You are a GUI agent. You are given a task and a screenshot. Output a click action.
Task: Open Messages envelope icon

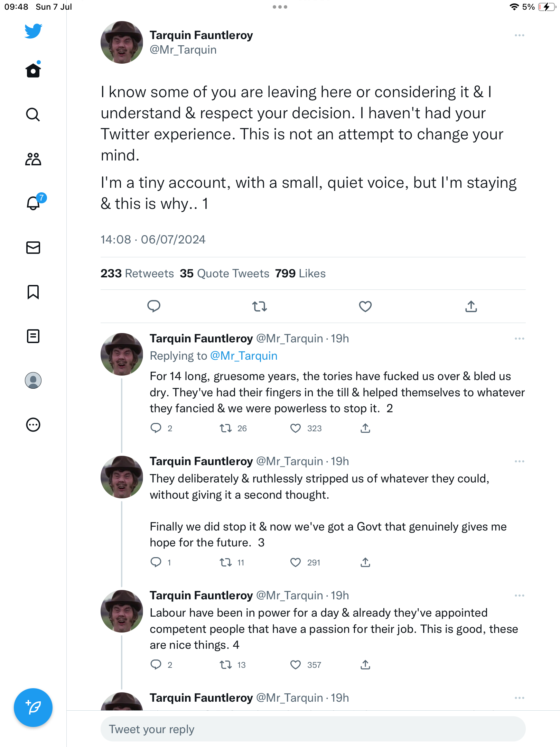tap(33, 248)
